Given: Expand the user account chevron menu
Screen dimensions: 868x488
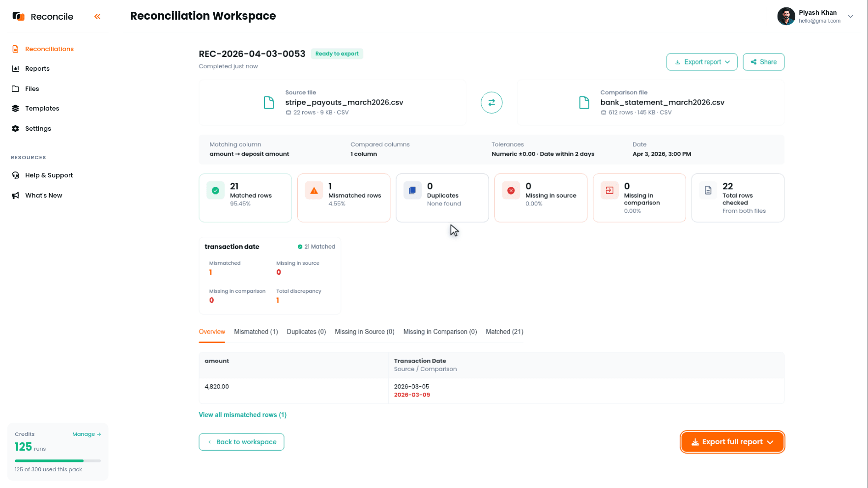Looking at the screenshot, I should pos(850,16).
